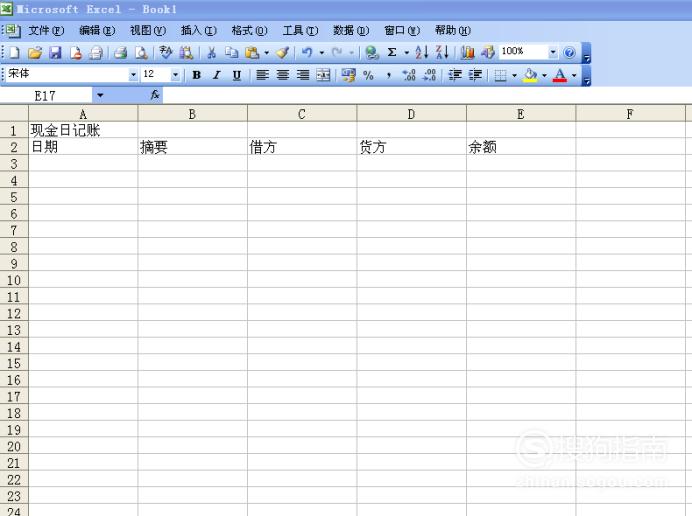Expand the font size dropdown
692x516 pixels.
[175, 75]
